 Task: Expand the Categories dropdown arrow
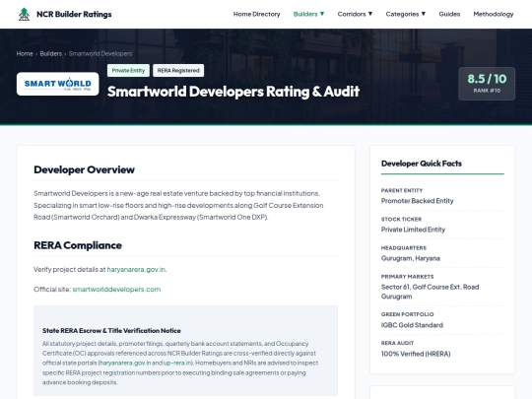point(423,14)
